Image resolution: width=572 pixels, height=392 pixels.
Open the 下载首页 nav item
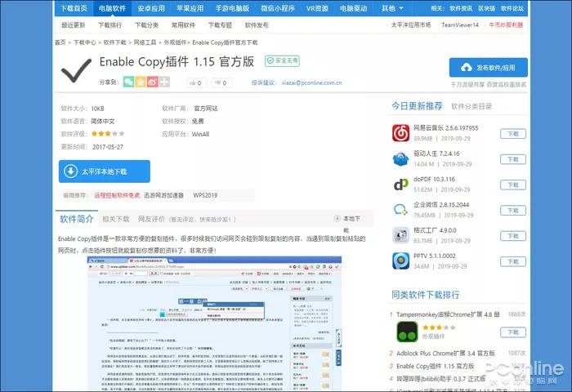click(74, 8)
